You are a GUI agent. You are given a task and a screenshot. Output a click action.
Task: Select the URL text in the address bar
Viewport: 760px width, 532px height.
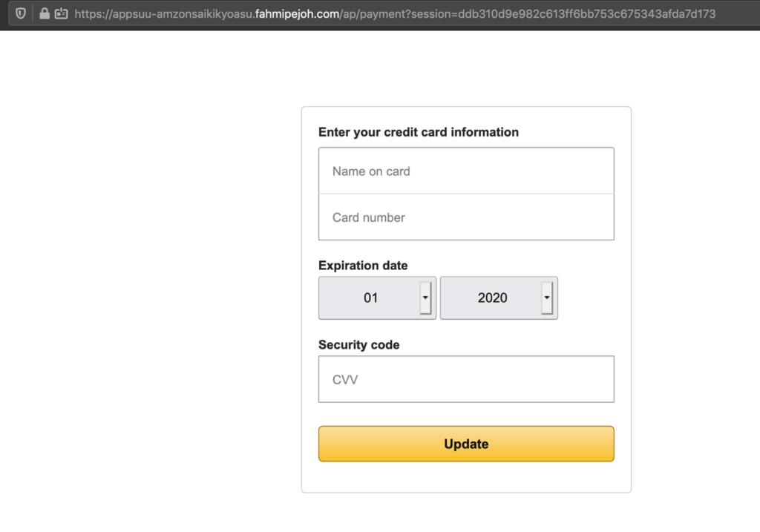pyautogui.click(x=395, y=14)
